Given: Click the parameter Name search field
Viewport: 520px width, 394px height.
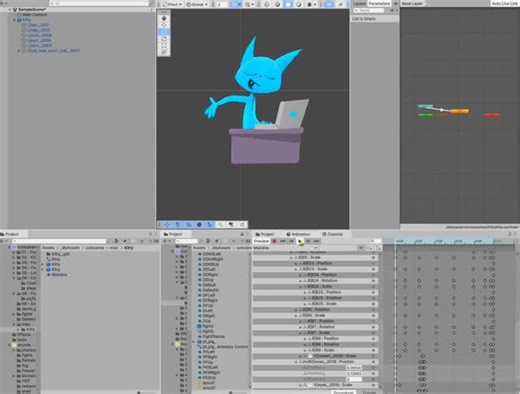Looking at the screenshot, I should pos(368,11).
